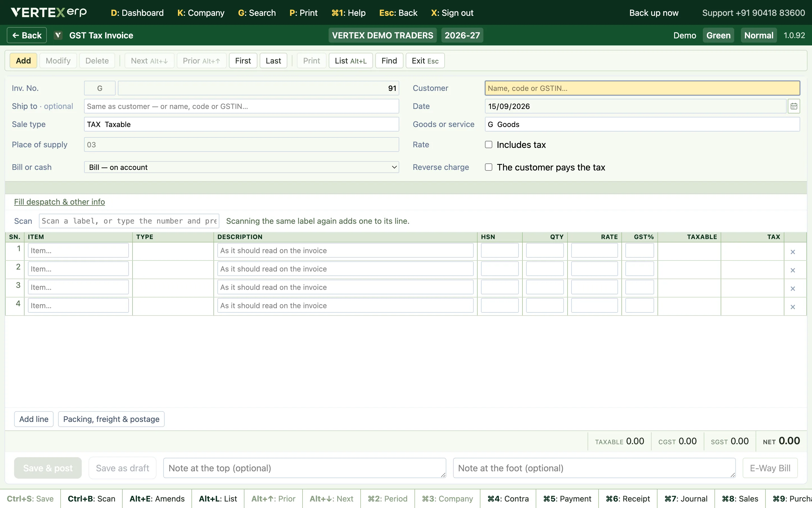
Task: Tick the customer pays the tax checkbox
Action: point(489,167)
